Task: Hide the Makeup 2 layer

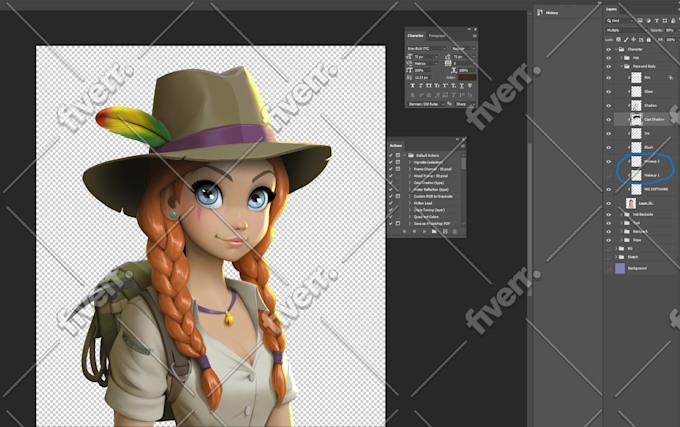Action: [x=608, y=161]
